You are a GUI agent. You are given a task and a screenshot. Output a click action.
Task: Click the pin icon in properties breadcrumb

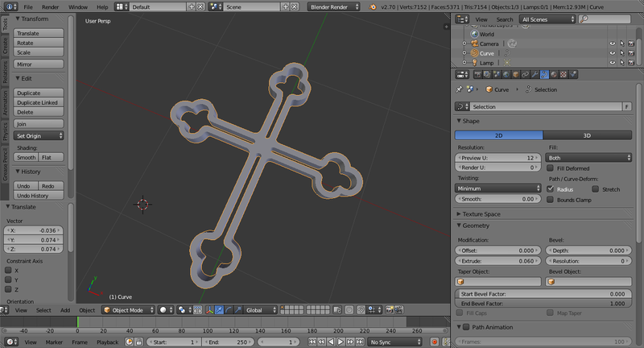click(x=459, y=89)
